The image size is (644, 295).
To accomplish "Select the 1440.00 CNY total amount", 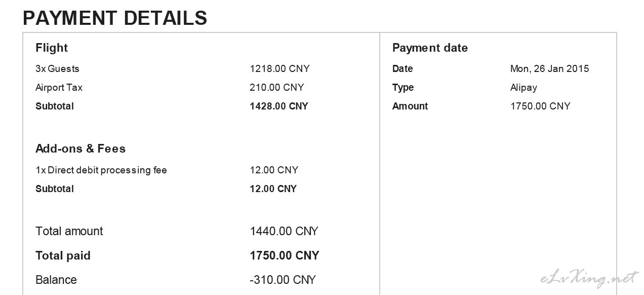I will (x=284, y=231).
